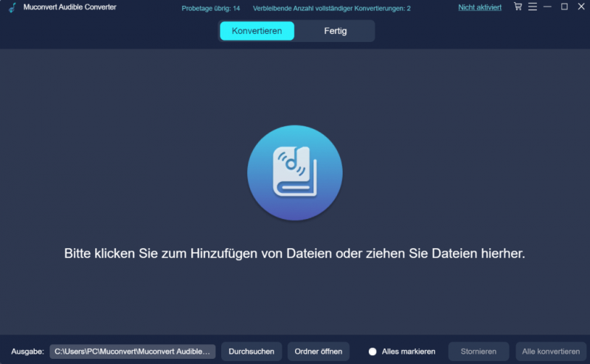Open the shopping cart purchase icon

pos(518,7)
